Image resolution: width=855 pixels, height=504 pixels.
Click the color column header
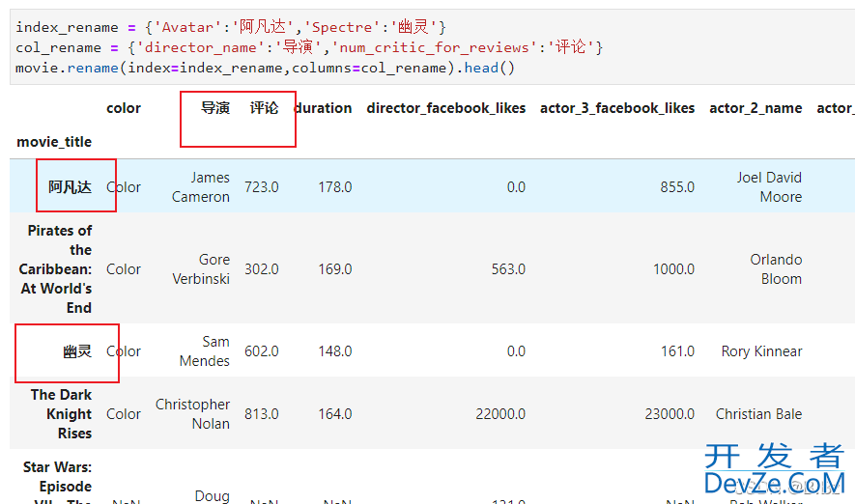click(124, 108)
